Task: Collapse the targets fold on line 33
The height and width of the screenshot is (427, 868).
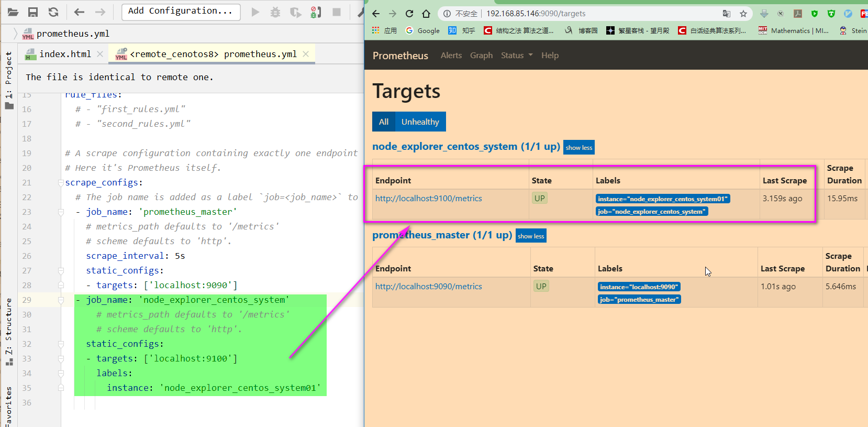Action: 61,358
